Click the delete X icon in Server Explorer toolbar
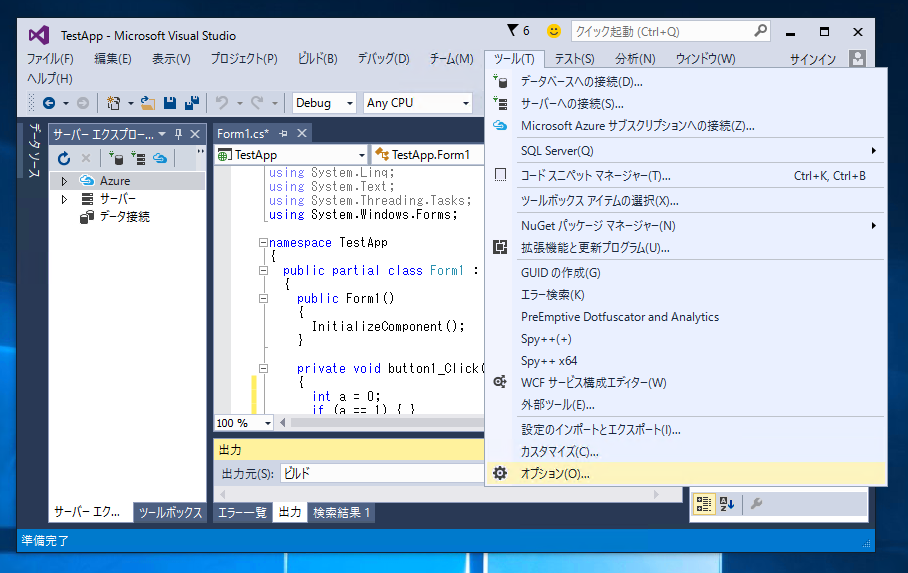The image size is (908, 573). coord(86,158)
